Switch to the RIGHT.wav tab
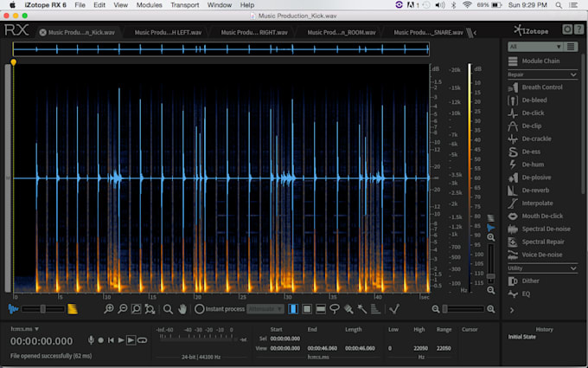 [x=254, y=33]
